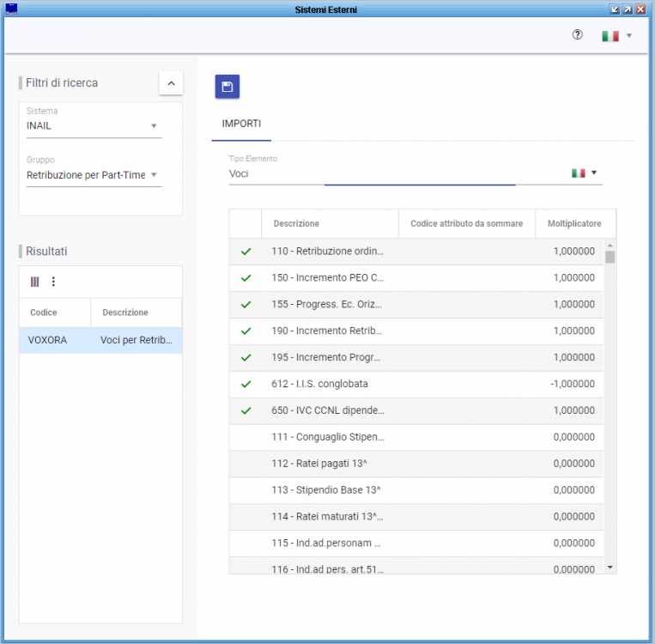Select the VOXORA result row
The width and height of the screenshot is (655, 644).
[x=100, y=340]
